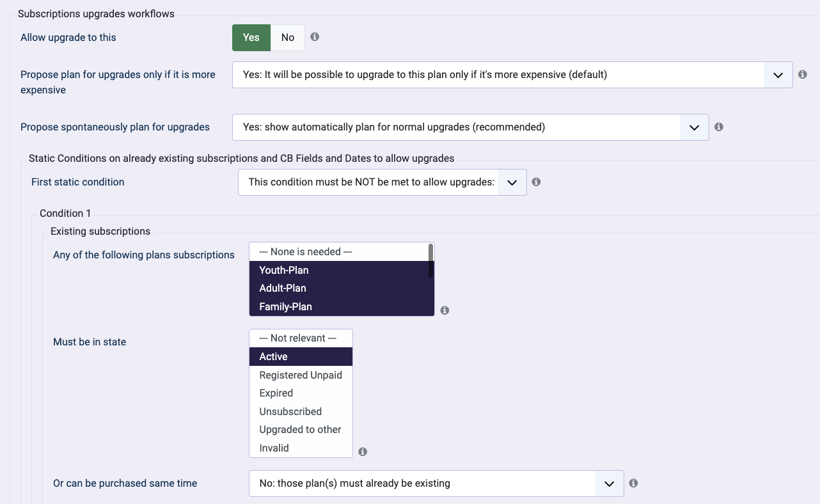
Task: Select Youth-Plan in plans subscriptions list
Action: pos(338,270)
